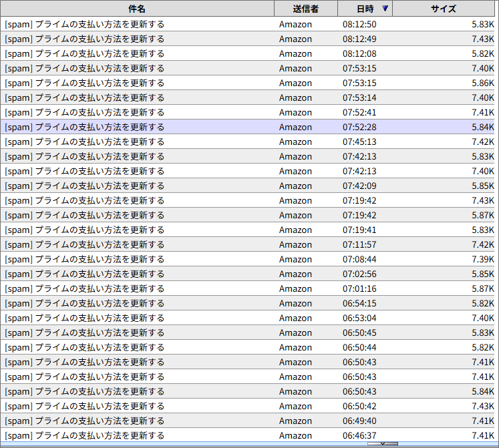The image size is (499, 448).
Task: Select the 07:53:15 message sized 7.40K
Action: pos(248,68)
